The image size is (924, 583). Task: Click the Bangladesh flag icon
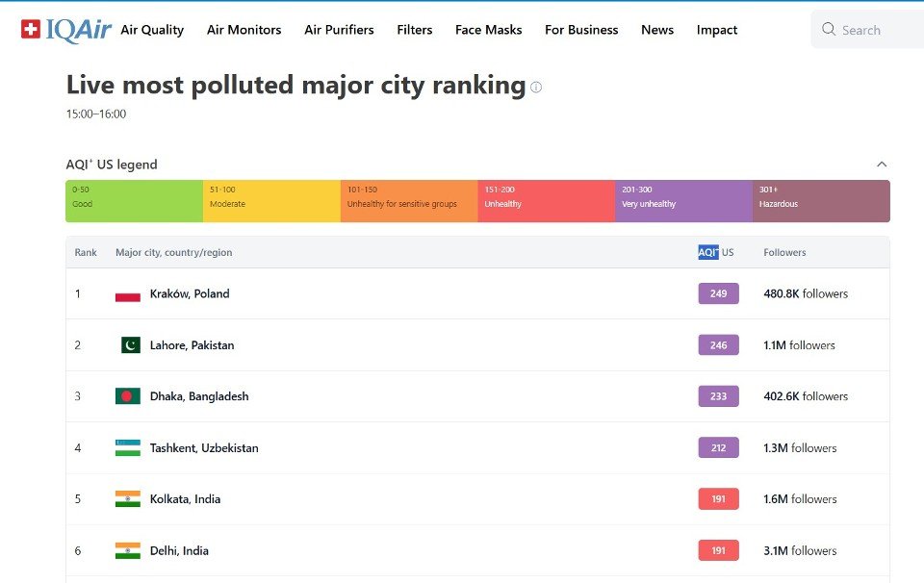pos(128,396)
